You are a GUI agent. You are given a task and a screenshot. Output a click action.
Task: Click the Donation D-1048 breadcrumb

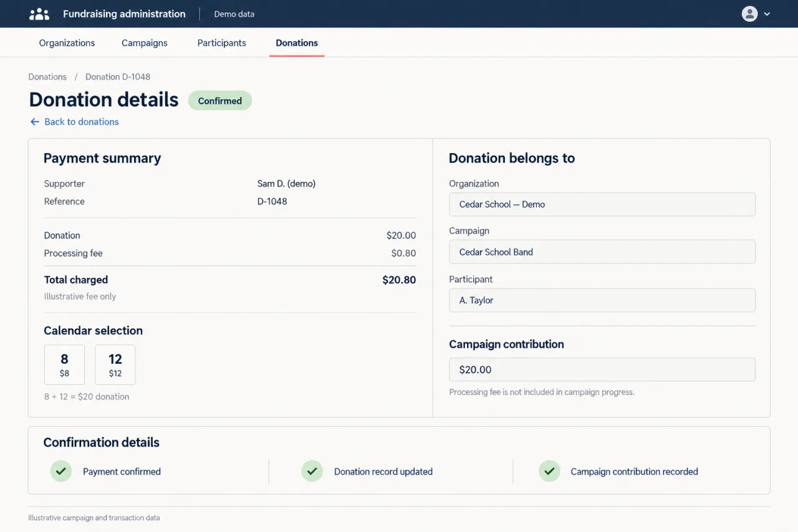click(118, 77)
